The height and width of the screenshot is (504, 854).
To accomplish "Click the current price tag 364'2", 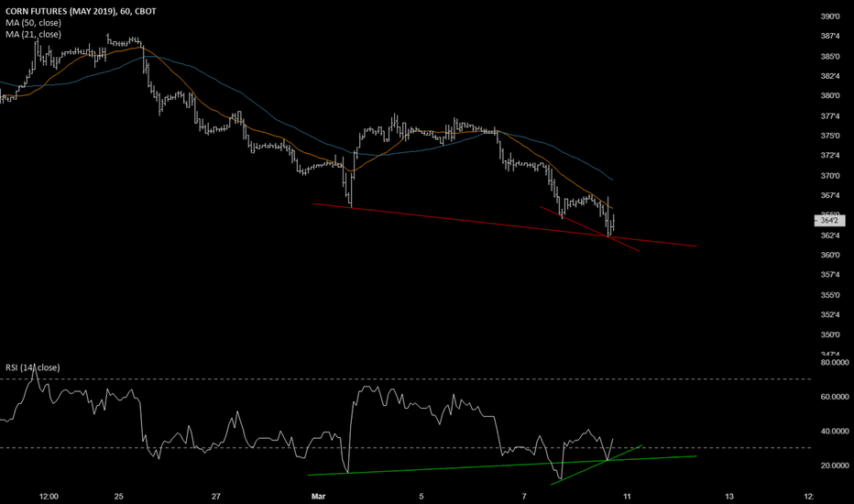I will pos(829,221).
